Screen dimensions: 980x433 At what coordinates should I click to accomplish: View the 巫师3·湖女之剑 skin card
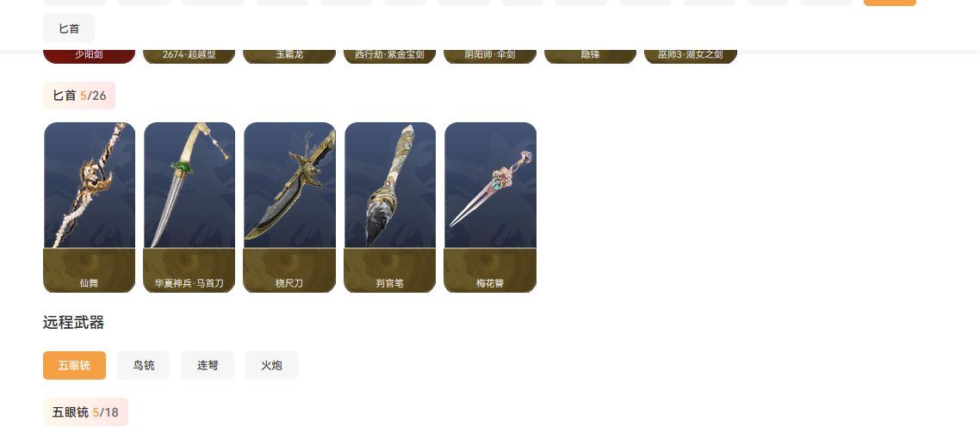[x=691, y=56]
